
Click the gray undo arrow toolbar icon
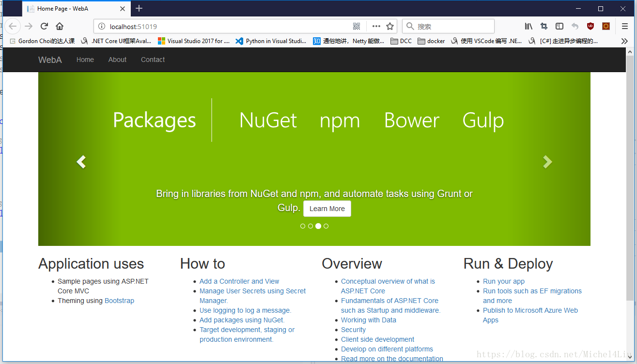pyautogui.click(x=575, y=26)
